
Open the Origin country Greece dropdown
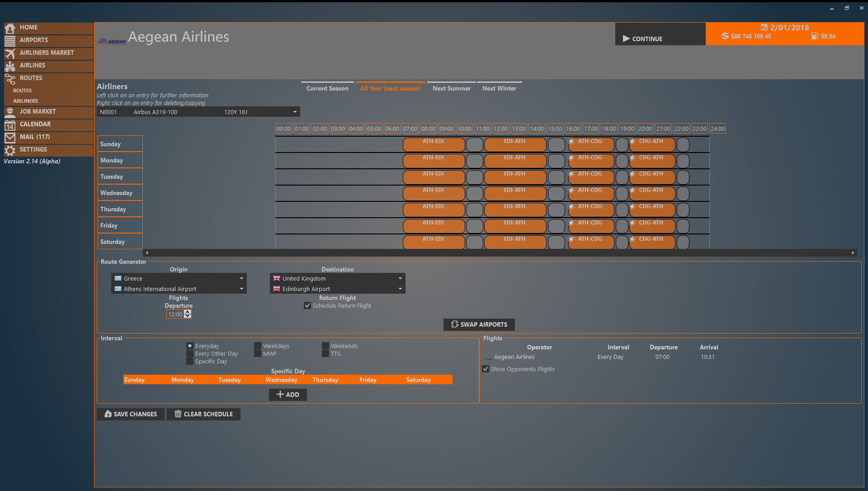pyautogui.click(x=178, y=277)
